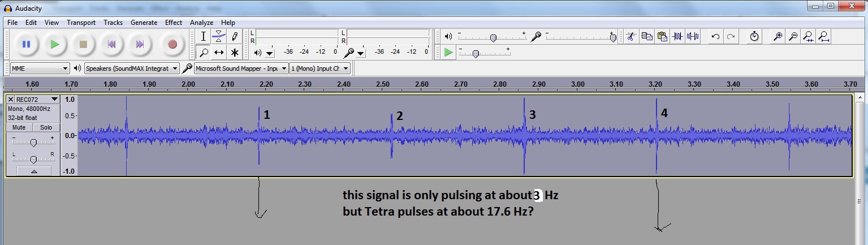Select the Envelope tool
868x245 pixels.
tap(219, 37)
